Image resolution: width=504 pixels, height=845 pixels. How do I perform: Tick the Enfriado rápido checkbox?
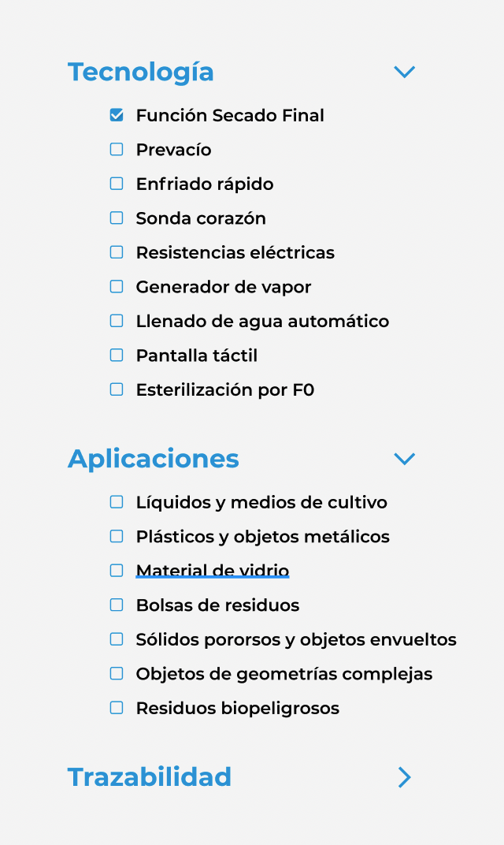(x=117, y=184)
